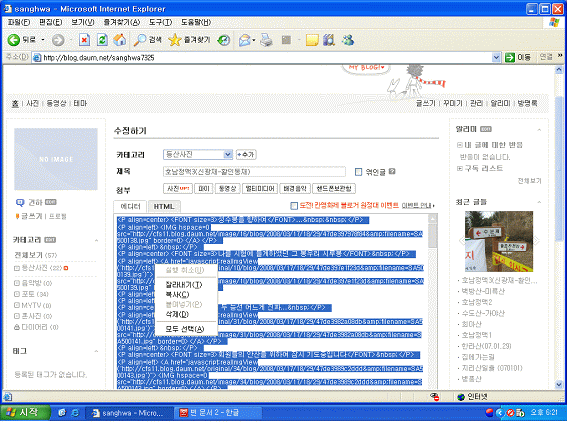The width and height of the screenshot is (567, 425).
Task: Switch to the HTML tab
Action: 164,207
